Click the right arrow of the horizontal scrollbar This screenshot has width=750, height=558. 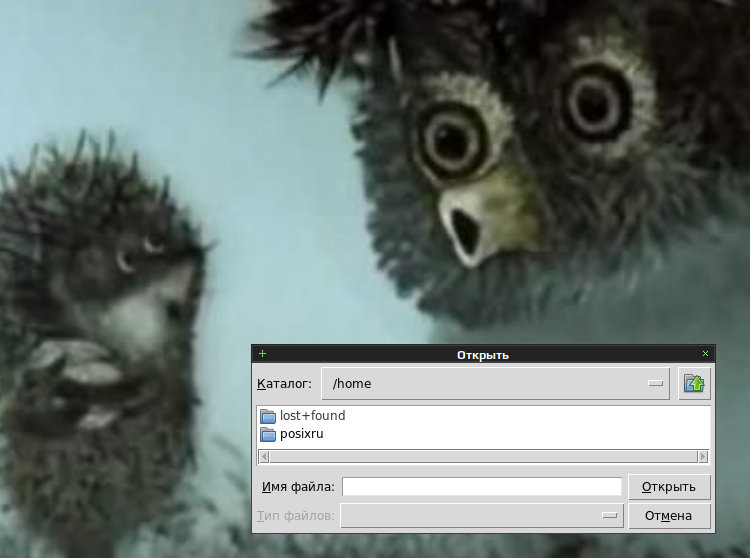(703, 457)
